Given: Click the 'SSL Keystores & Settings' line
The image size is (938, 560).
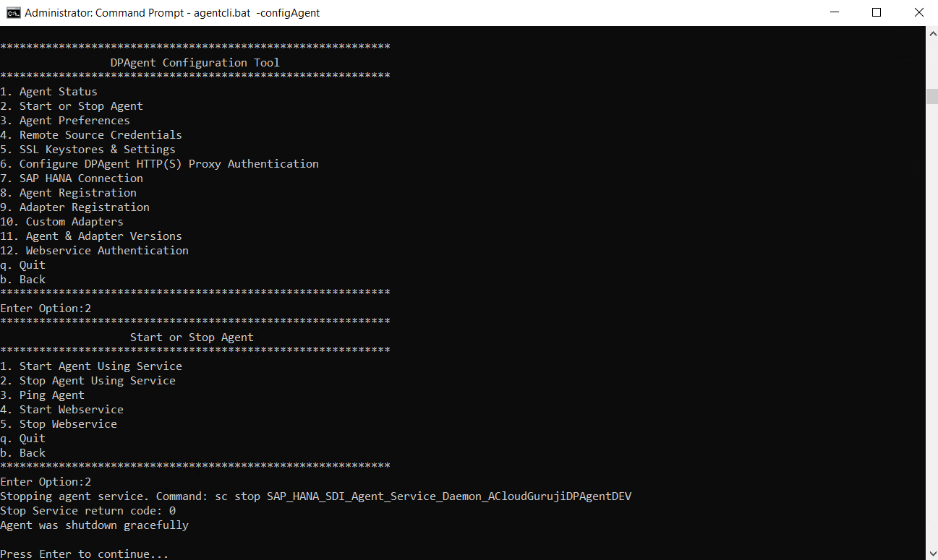Looking at the screenshot, I should click(88, 150).
